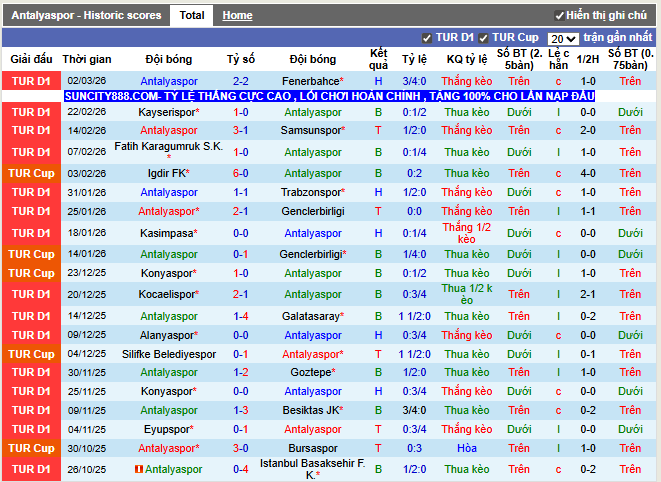Uncheck the TUR Cup filter checkbox
Image resolution: width=661 pixels, height=482 pixels.
coord(483,38)
